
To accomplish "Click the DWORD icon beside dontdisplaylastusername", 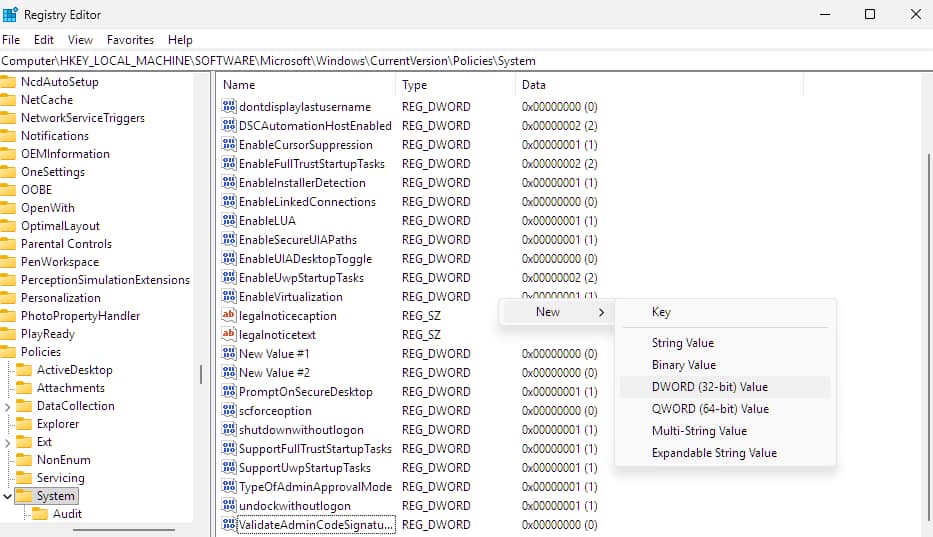I will (x=229, y=107).
